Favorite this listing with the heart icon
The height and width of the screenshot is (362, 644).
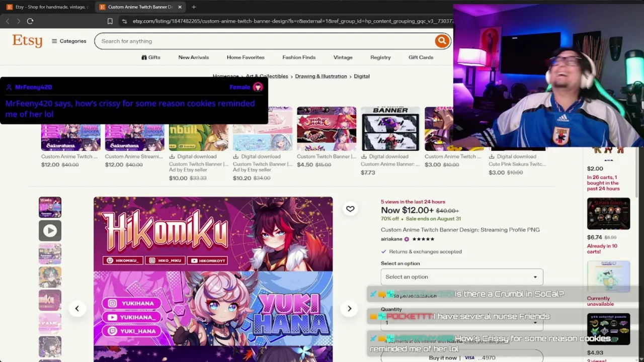(350, 209)
